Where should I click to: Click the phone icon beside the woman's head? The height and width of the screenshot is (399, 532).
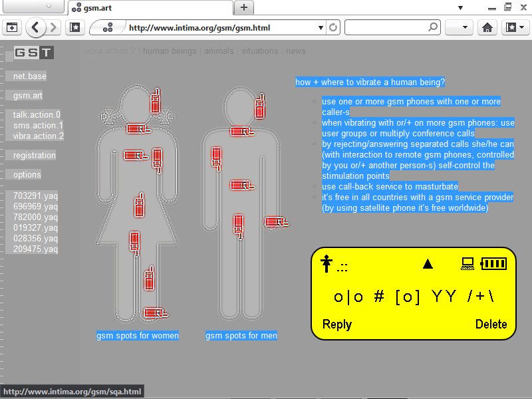(x=155, y=101)
